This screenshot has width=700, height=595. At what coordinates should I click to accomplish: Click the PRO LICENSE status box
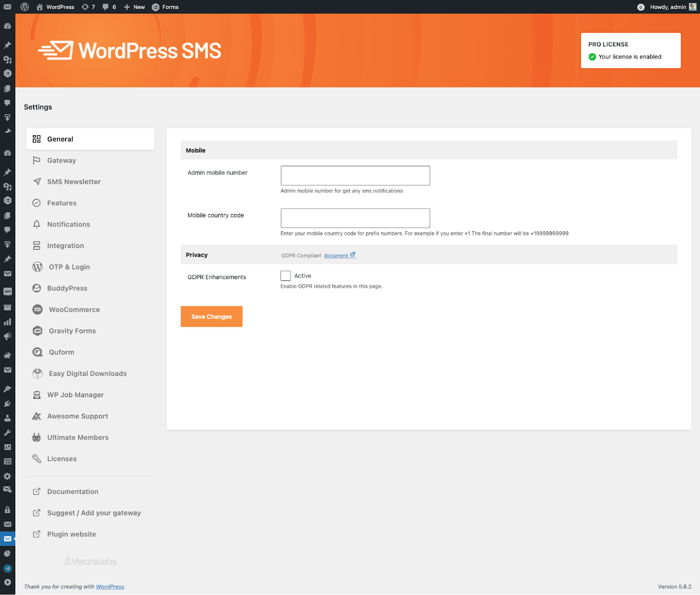(x=630, y=50)
